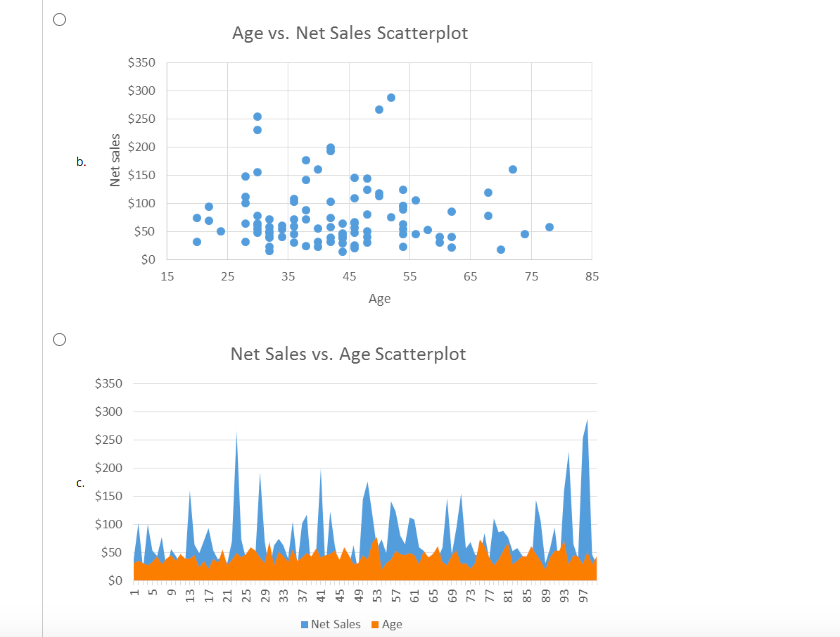Click the $200 axis label in chart c
Image resolution: width=840 pixels, height=637 pixels.
tap(109, 468)
